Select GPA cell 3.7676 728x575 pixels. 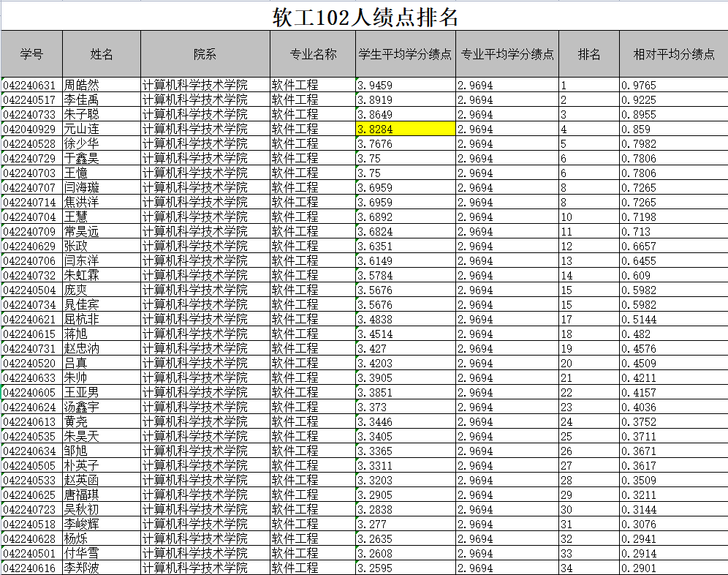tap(406, 143)
